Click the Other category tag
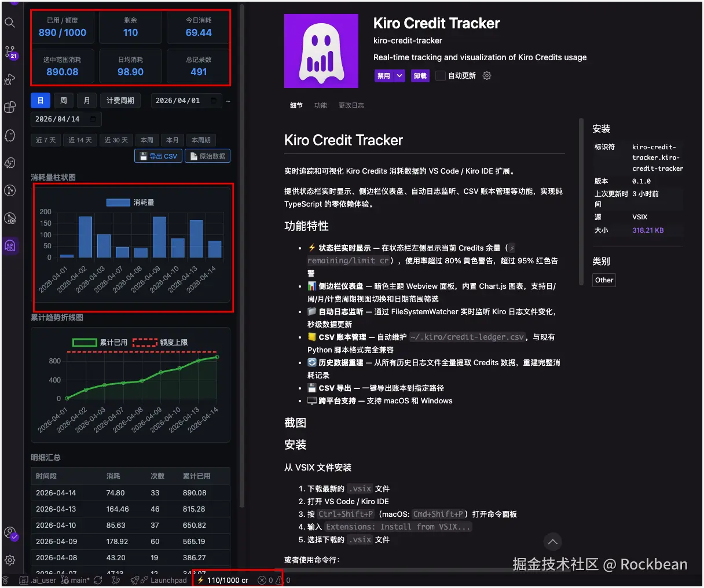The width and height of the screenshot is (704, 588). [604, 280]
